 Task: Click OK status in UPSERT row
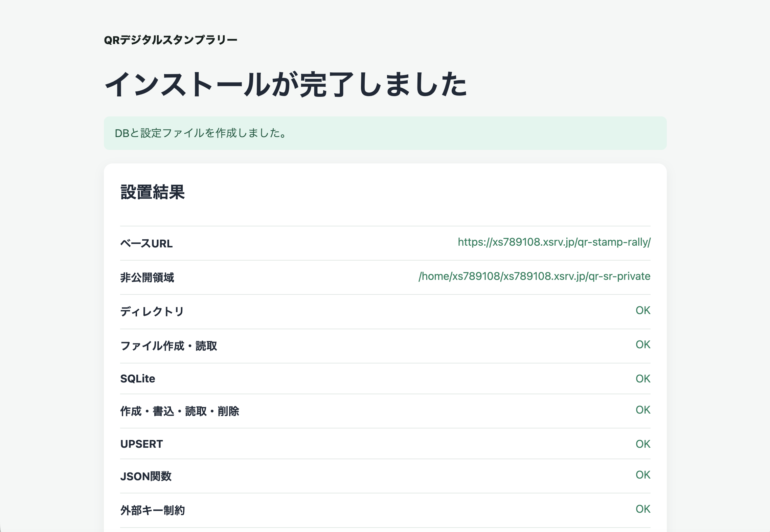click(643, 444)
